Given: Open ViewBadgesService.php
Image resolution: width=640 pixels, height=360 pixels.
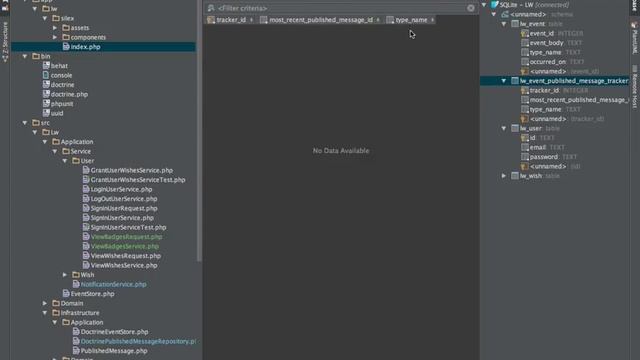Looking at the screenshot, I should [x=124, y=246].
